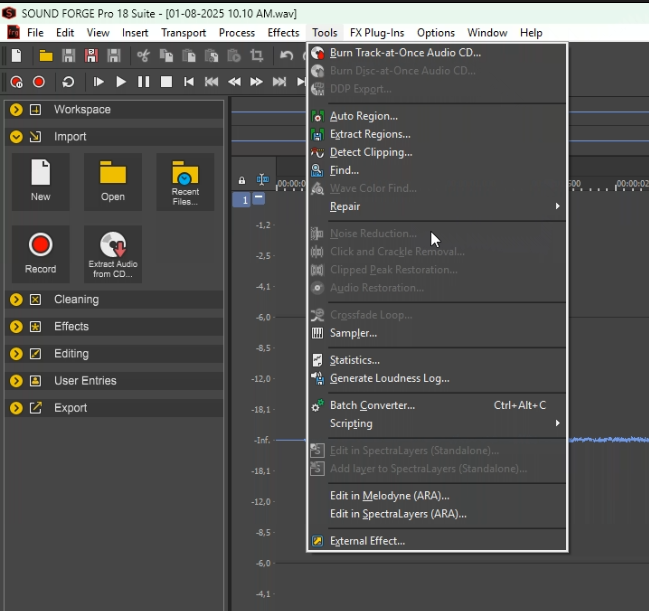Click Extract Audio from CD tile
The image size is (649, 611).
113,253
